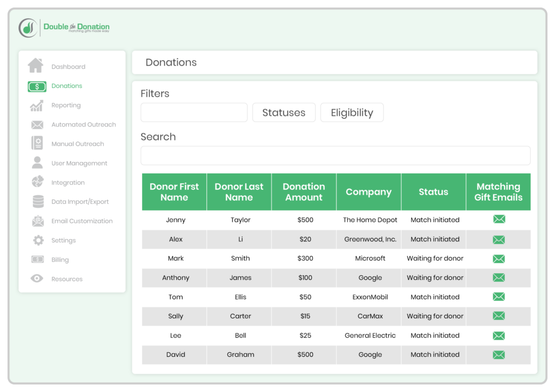Click the '$20' donation amount cell
555x392 pixels.
pyautogui.click(x=305, y=240)
